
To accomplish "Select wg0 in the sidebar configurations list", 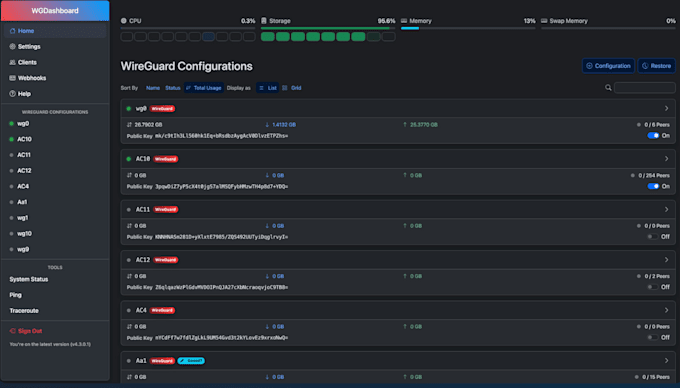I will click(x=55, y=124).
